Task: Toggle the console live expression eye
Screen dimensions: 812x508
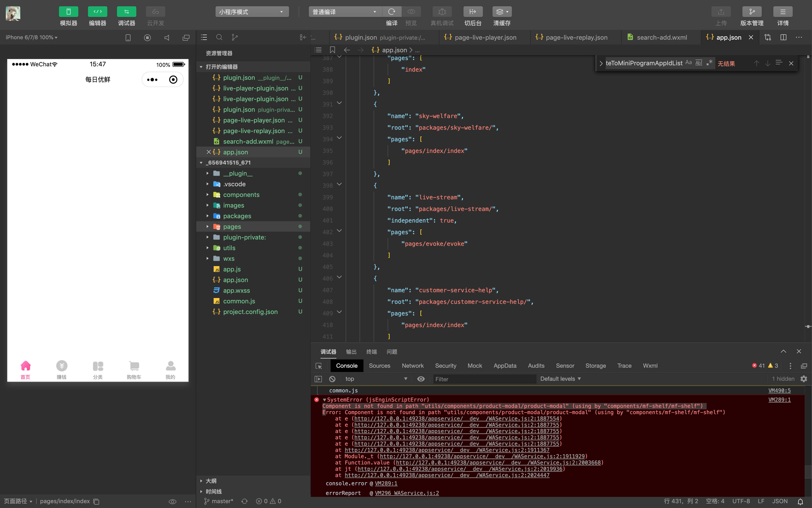Action: pyautogui.click(x=421, y=379)
